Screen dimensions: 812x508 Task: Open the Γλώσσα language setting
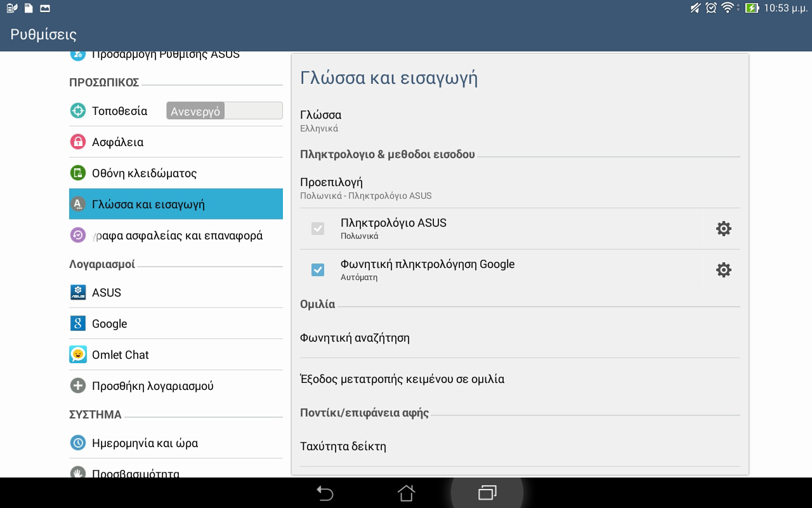pyautogui.click(x=520, y=121)
